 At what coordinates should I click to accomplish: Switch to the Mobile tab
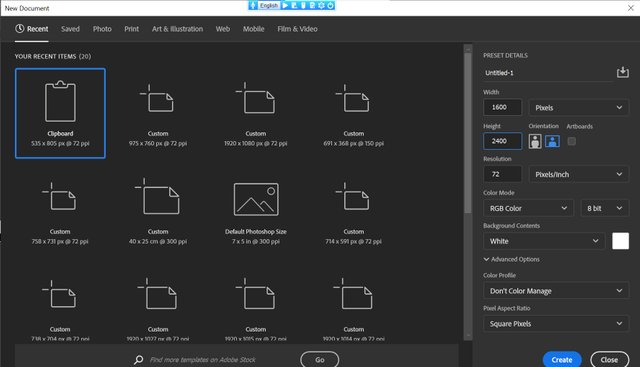point(253,29)
